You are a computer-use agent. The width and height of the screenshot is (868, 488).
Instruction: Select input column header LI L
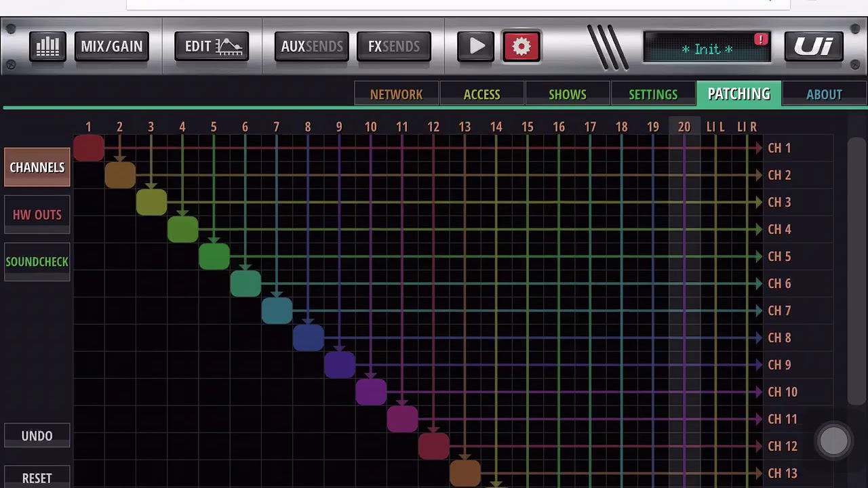coord(715,127)
